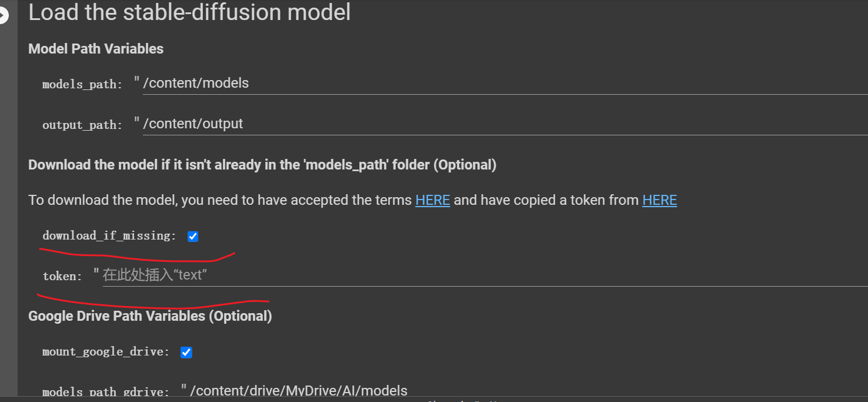Run the Load stable-diffusion model cell
The height and width of the screenshot is (402, 868).
coord(3,15)
